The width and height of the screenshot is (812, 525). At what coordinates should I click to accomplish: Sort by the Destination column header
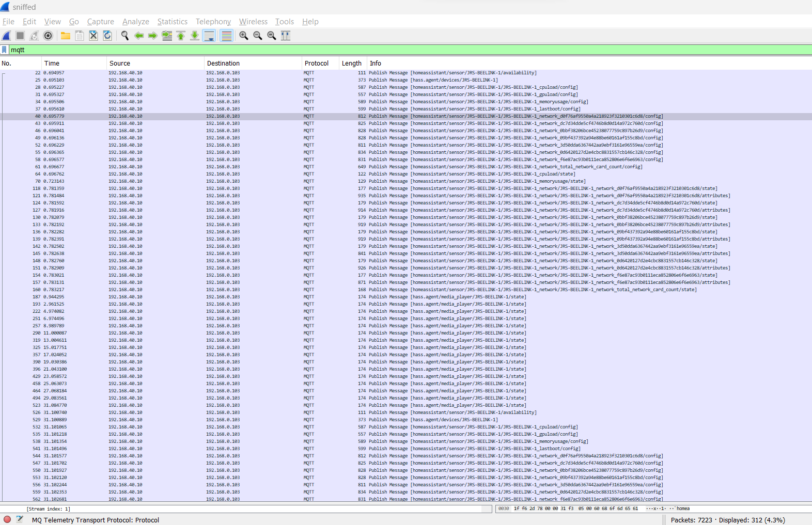[253, 63]
